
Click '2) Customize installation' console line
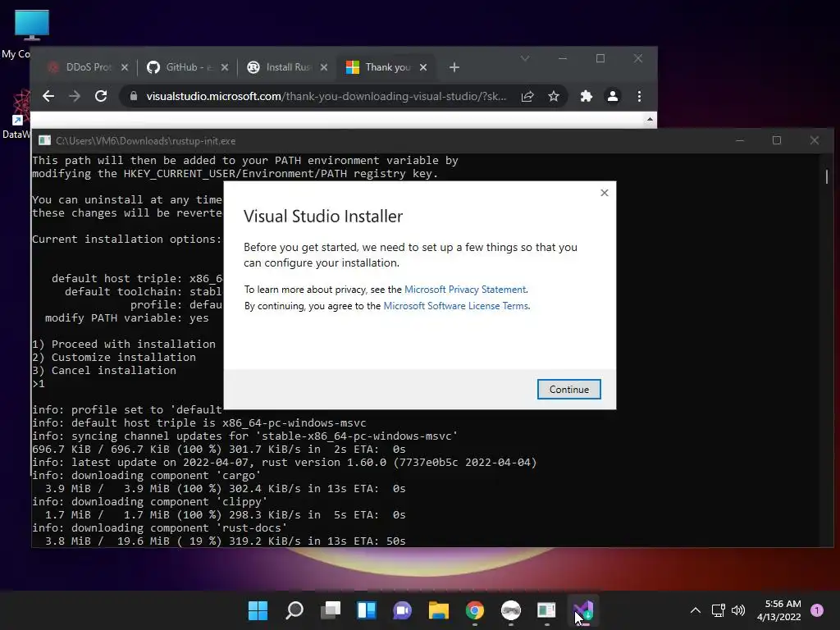pos(114,358)
